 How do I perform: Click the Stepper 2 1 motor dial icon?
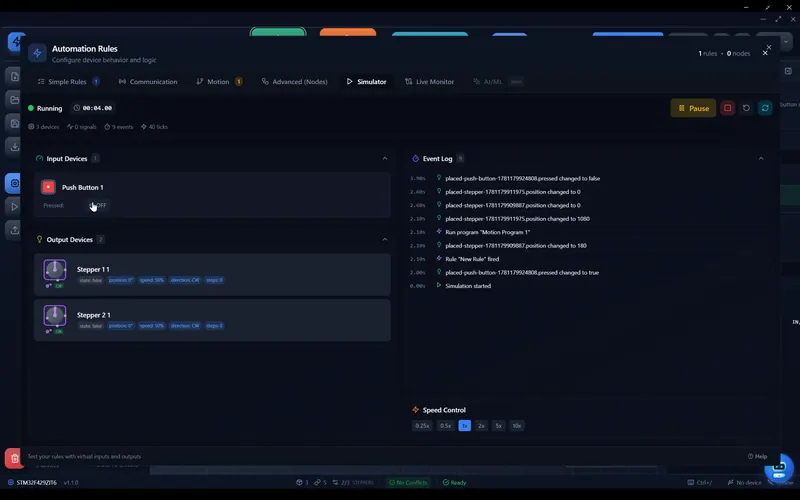click(55, 315)
